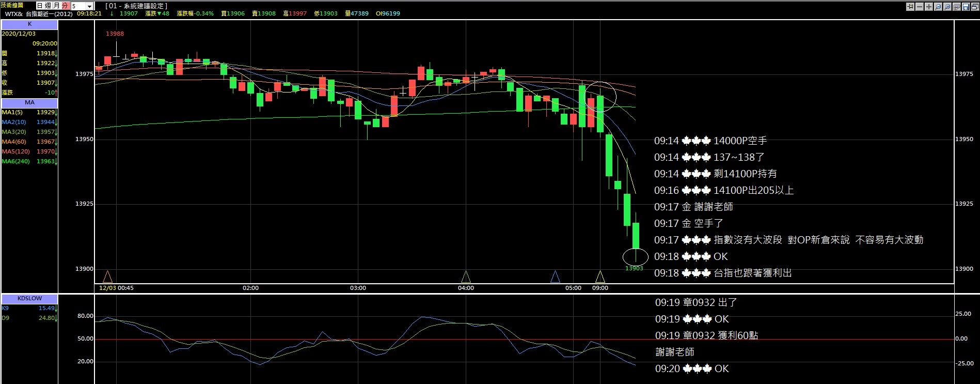Click the plus toolbar button

929,7
